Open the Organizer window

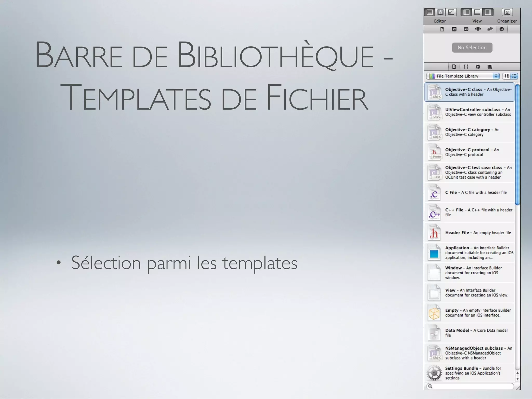[507, 12]
